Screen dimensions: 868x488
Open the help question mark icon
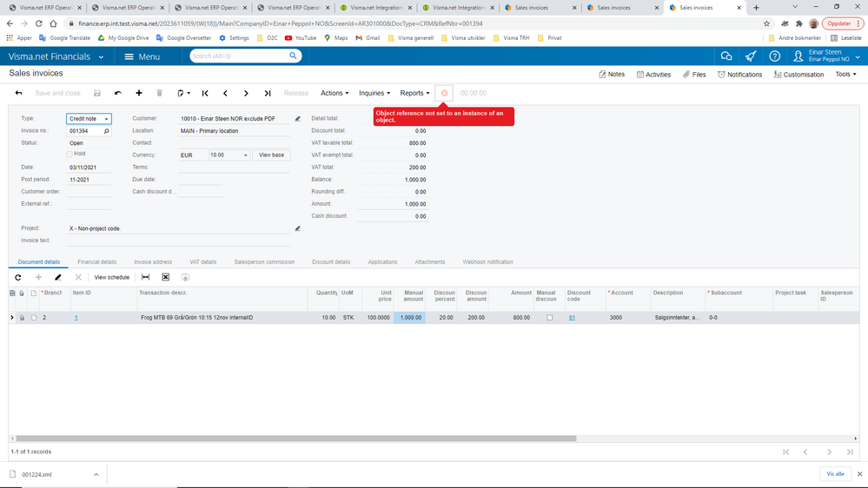774,56
